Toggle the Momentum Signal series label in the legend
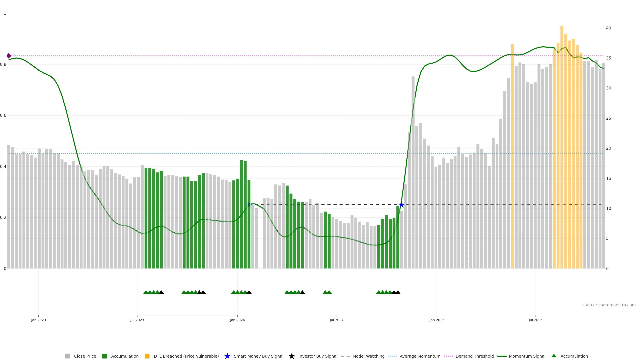 coord(527,356)
